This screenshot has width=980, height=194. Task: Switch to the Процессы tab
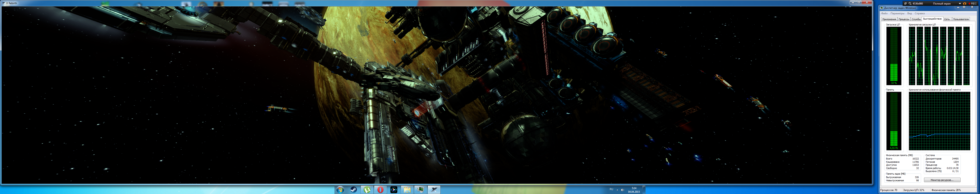click(904, 19)
